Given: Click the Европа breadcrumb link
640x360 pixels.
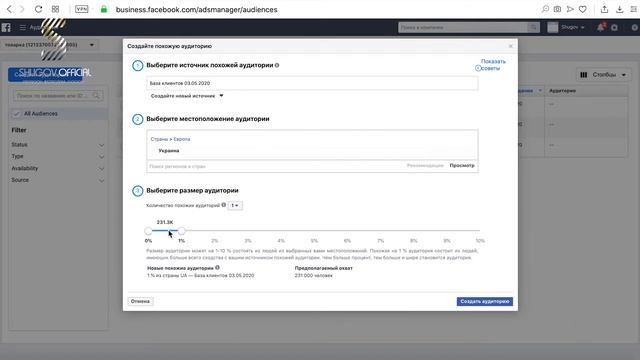Looking at the screenshot, I should click(182, 139).
